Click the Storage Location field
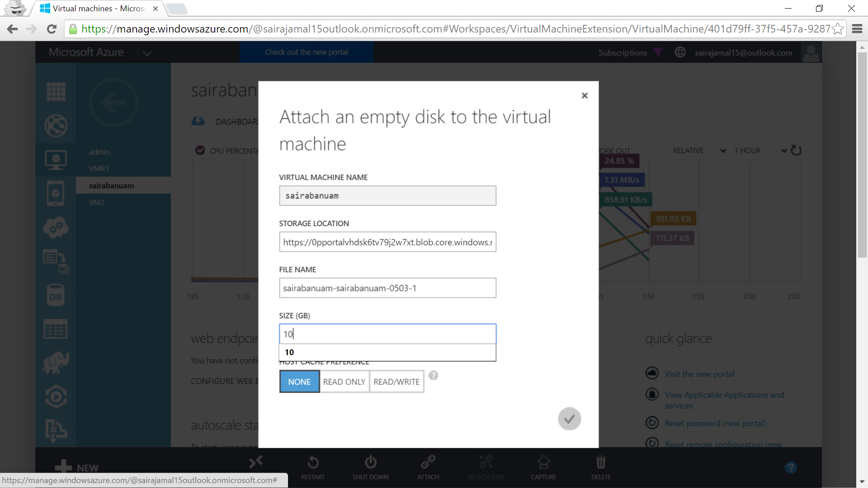This screenshot has width=868, height=488. 387,242
